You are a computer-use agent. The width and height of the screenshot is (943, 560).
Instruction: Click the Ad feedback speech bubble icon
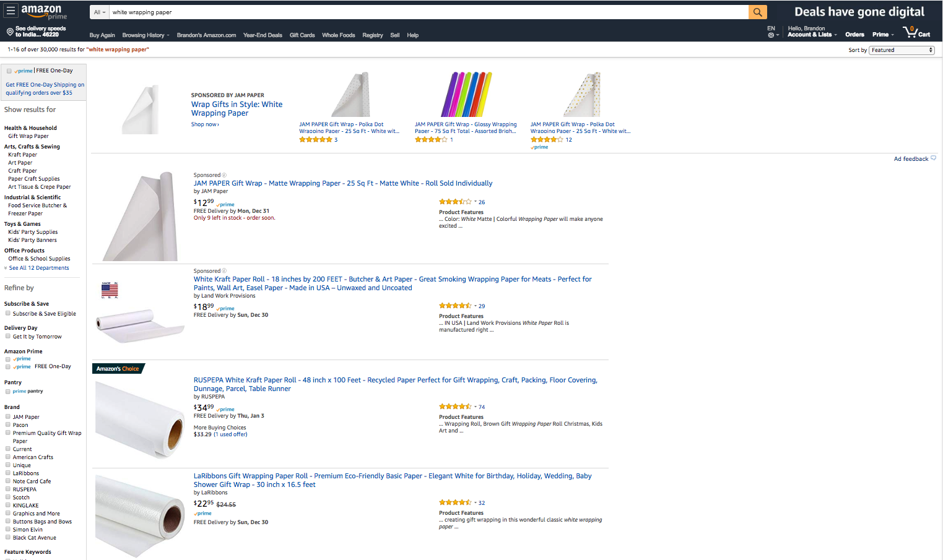(933, 158)
